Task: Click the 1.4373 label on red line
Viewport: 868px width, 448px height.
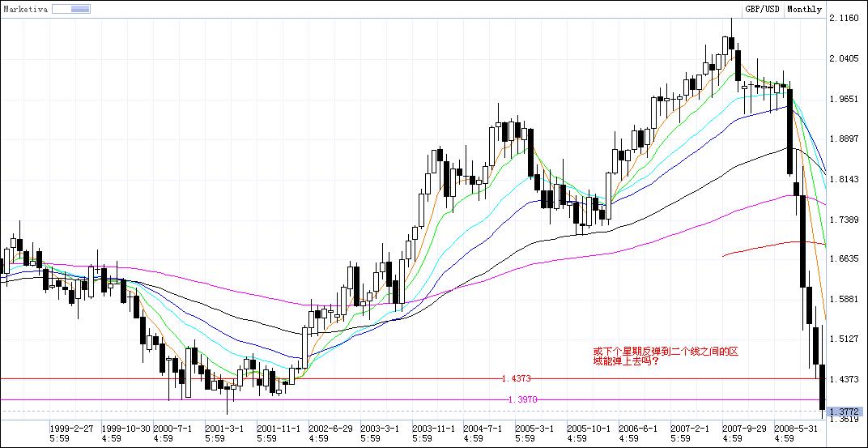Action: click(x=516, y=379)
